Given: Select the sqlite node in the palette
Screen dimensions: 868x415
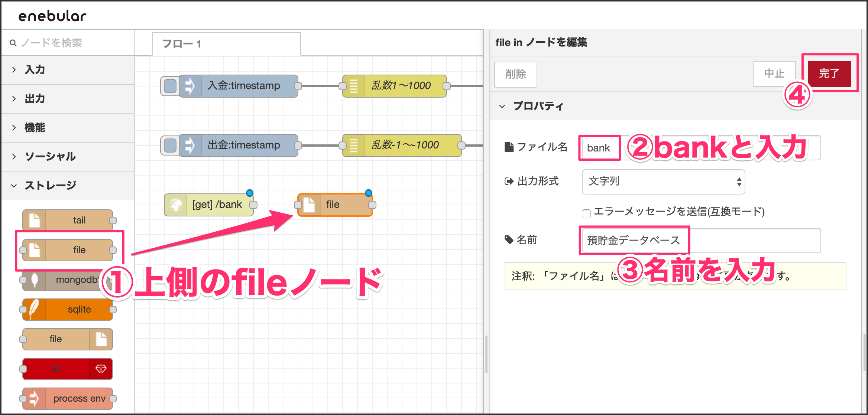Looking at the screenshot, I should coord(68,309).
